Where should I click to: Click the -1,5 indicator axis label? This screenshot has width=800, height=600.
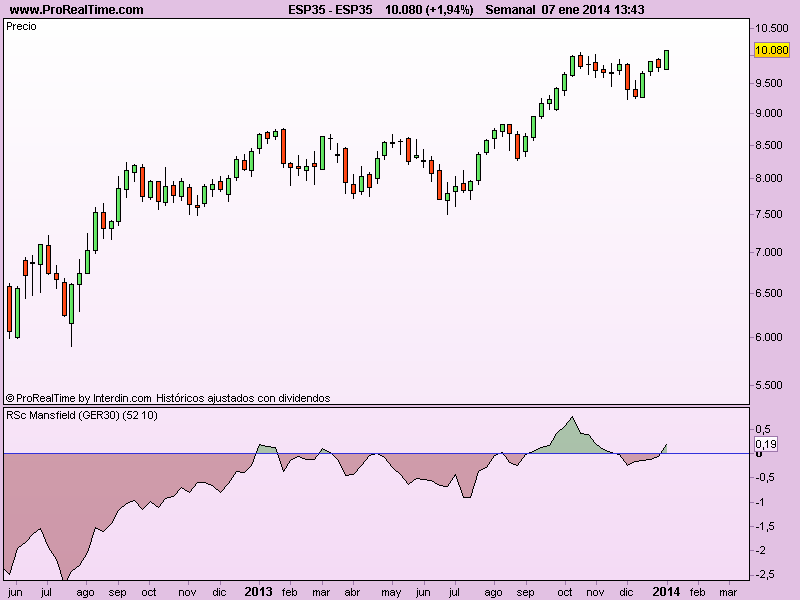click(764, 527)
